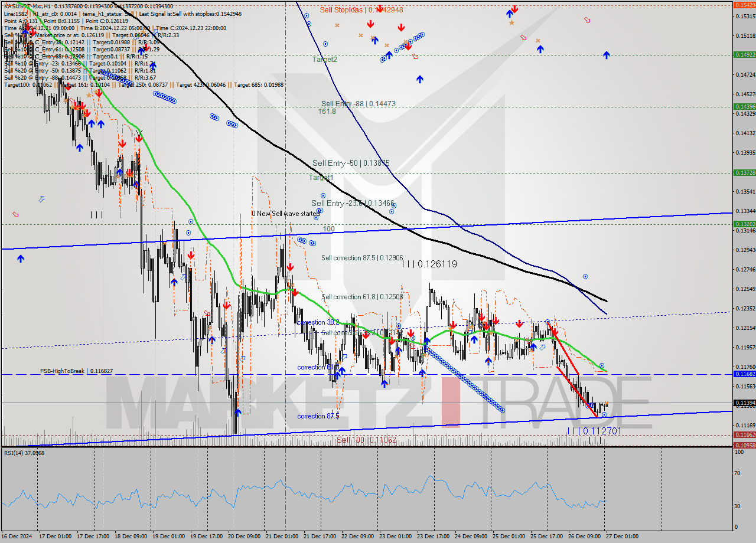The height and width of the screenshot is (543, 756).
Task: Click the orange 0.15429 stoploss price tag
Action: coord(744,5)
